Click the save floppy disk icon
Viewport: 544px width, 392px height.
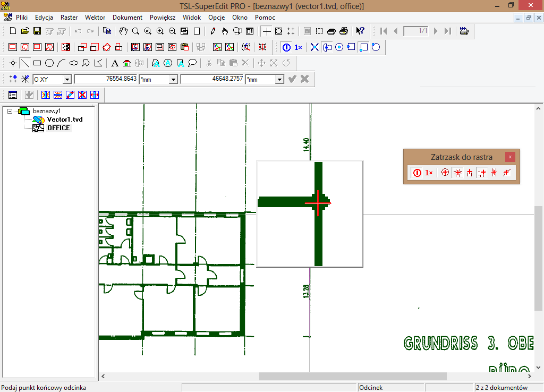[37, 31]
